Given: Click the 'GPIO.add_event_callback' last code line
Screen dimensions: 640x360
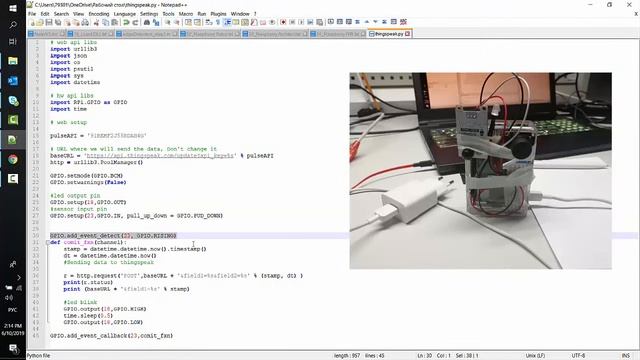Looking at the screenshot, I should click(x=111, y=336).
